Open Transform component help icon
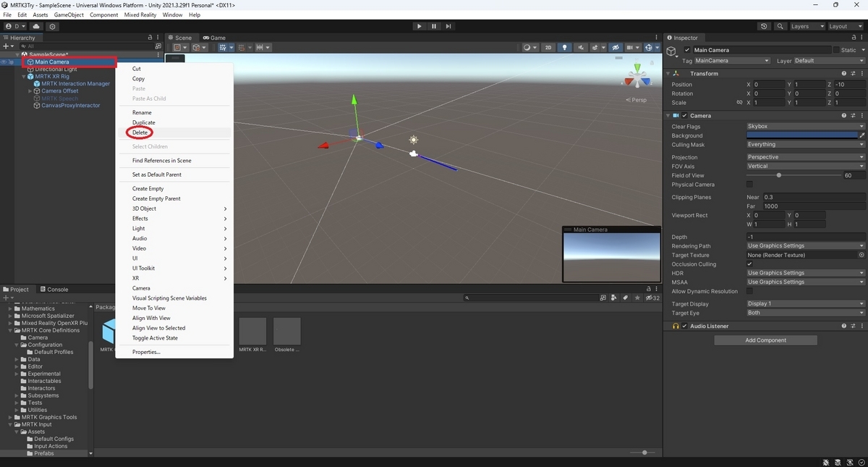This screenshot has height=467, width=868. pyautogui.click(x=844, y=74)
